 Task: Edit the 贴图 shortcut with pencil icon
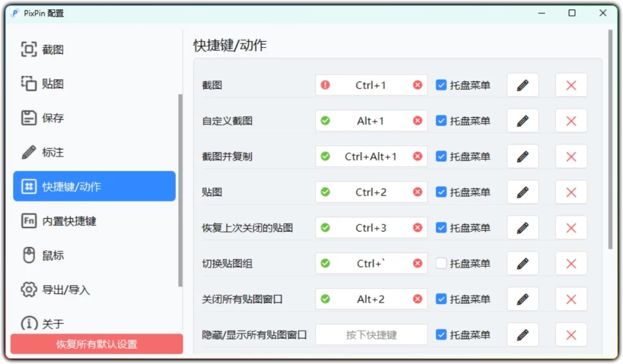(522, 191)
